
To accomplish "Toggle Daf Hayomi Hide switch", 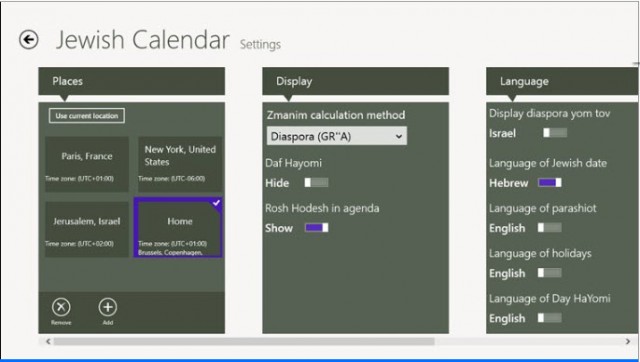I will [x=316, y=183].
